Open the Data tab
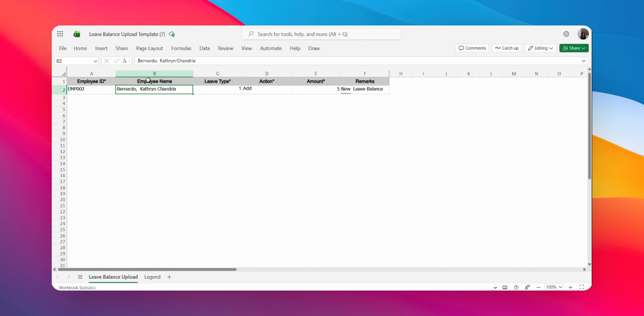The height and width of the screenshot is (316, 644). point(204,48)
